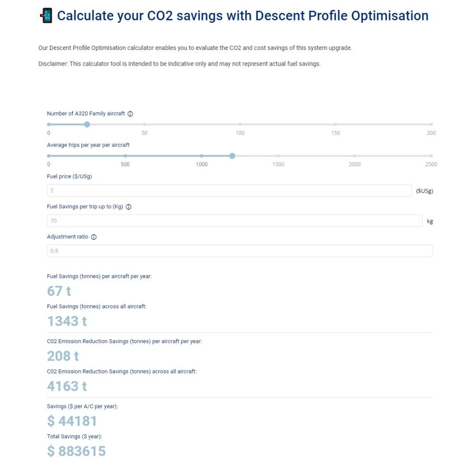Click the info icon beside Number of A320 Family aircraft
The width and height of the screenshot is (476, 462).
[130, 114]
